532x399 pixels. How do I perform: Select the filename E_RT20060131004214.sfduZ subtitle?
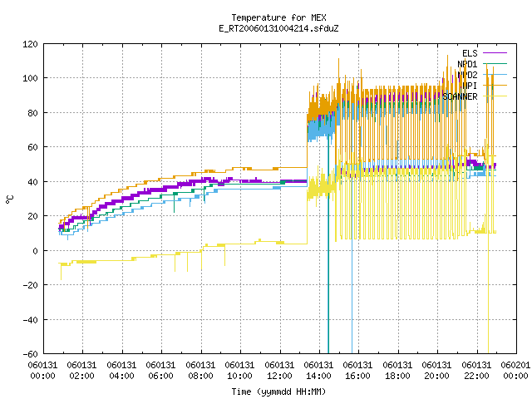278,28
